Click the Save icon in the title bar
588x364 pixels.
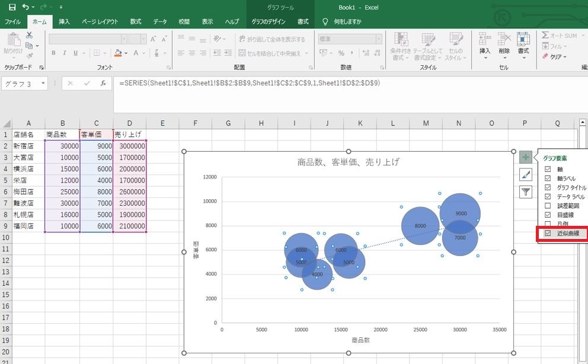click(12, 7)
